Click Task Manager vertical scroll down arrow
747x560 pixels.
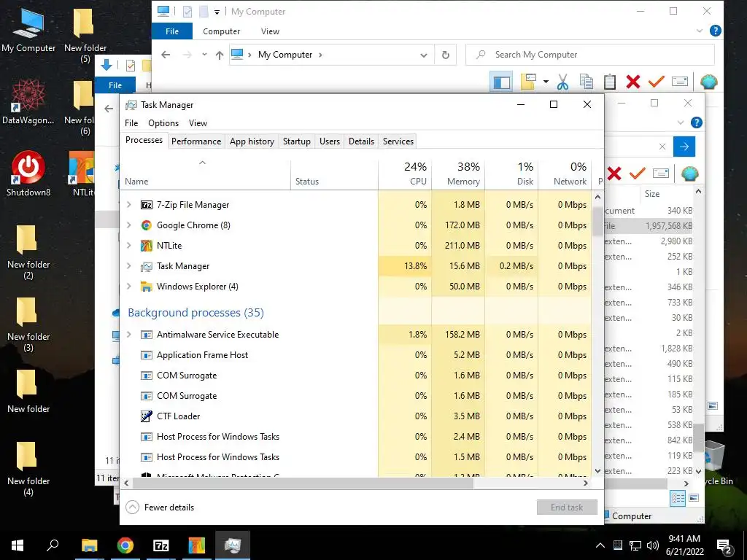(598, 471)
